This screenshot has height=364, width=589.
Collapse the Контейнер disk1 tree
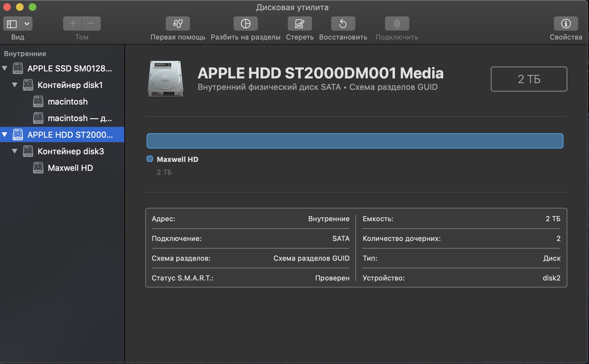pos(15,85)
